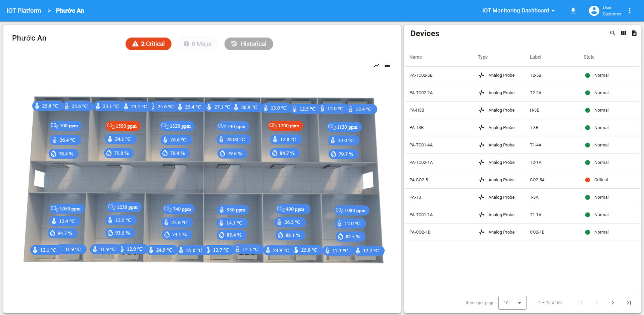The height and width of the screenshot is (315, 644).
Task: Click the CO2-5A label cell
Action: coord(537,180)
